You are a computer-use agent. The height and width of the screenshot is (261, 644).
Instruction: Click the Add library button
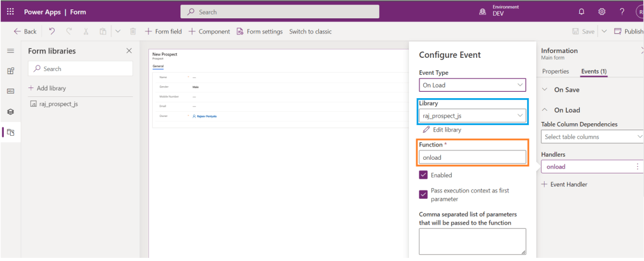click(x=48, y=88)
